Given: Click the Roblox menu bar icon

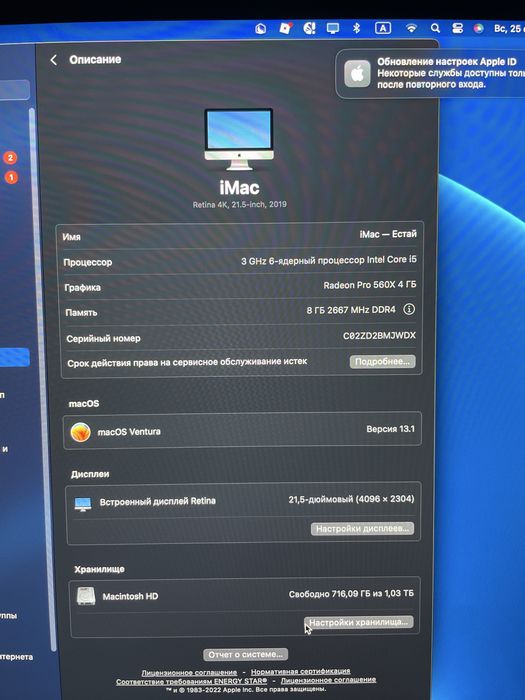Looking at the screenshot, I should coord(285,28).
